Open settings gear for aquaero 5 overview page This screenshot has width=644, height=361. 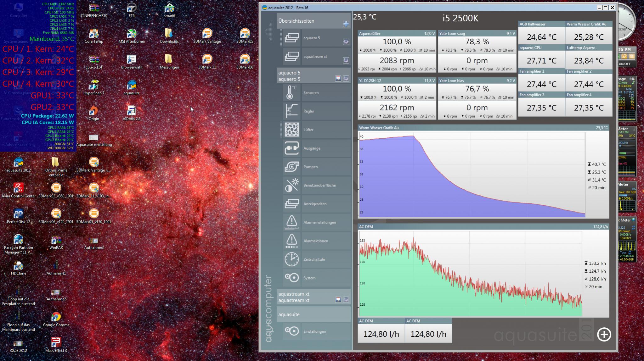pos(346,42)
